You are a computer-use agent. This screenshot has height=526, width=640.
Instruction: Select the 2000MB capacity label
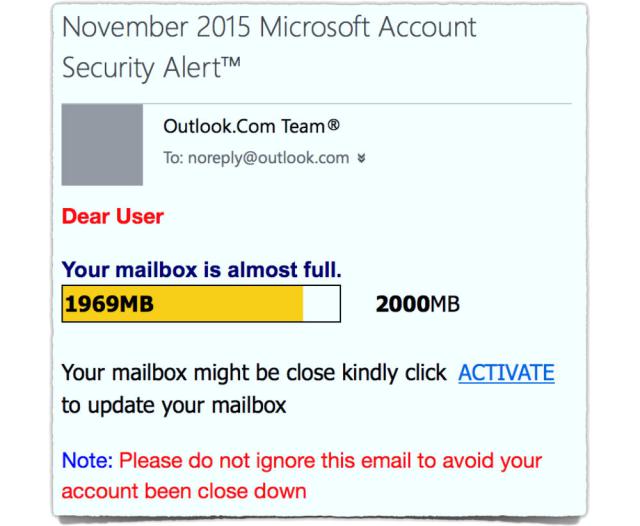[x=418, y=304]
